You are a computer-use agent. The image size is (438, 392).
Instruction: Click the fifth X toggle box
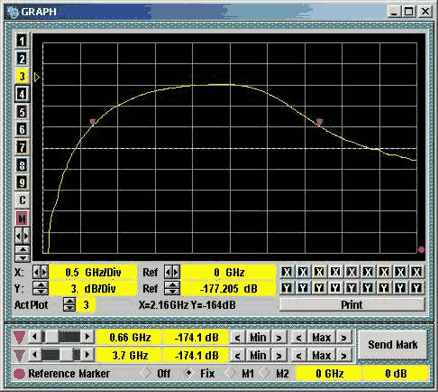tap(352, 272)
